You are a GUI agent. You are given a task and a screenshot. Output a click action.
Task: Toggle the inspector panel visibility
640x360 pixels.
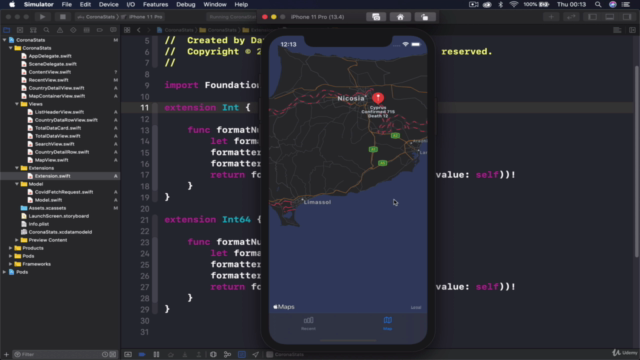pyautogui.click(x=627, y=17)
